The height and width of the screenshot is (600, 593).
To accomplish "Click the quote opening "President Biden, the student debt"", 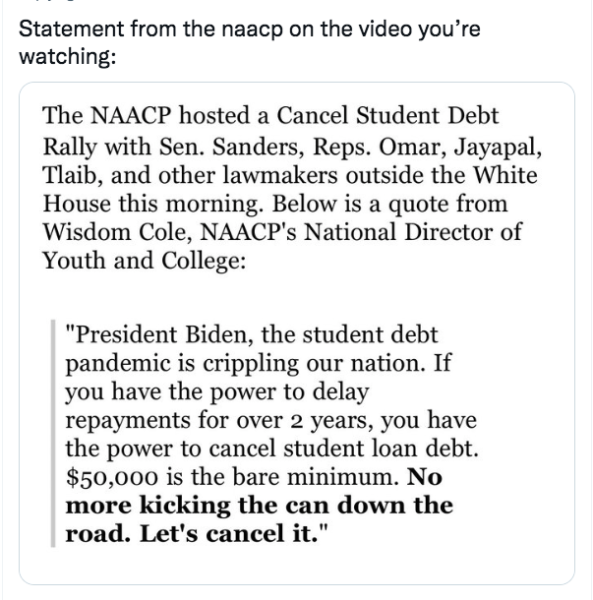I will coord(252,334).
